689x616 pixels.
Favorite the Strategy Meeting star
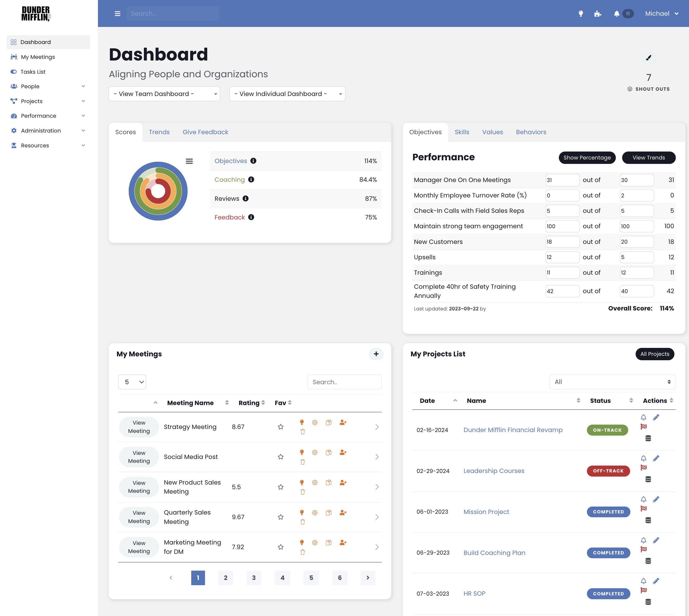[x=281, y=427]
